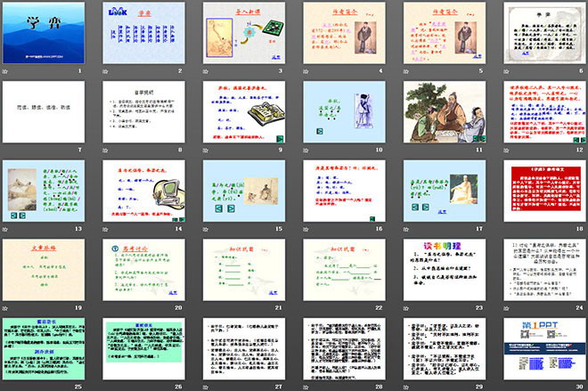Viewport: 588px width, 391px height.
Task: Click slide number label 25
Action: pyautogui.click(x=78, y=387)
